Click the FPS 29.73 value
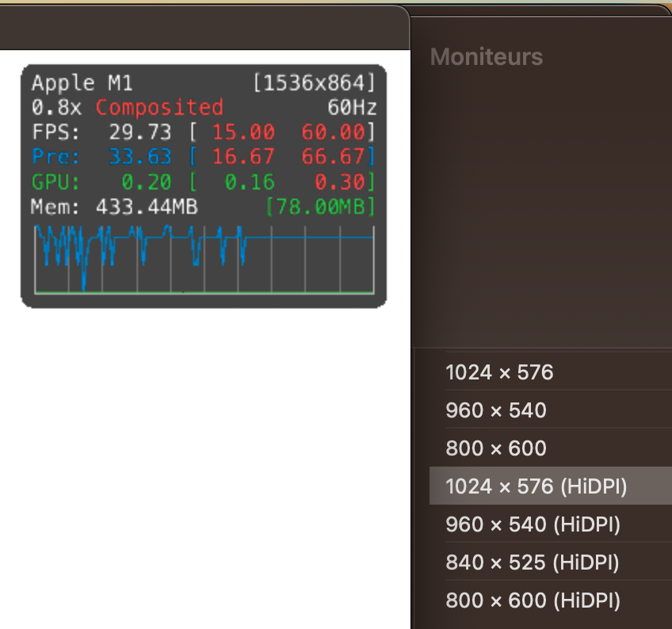 click(x=140, y=132)
